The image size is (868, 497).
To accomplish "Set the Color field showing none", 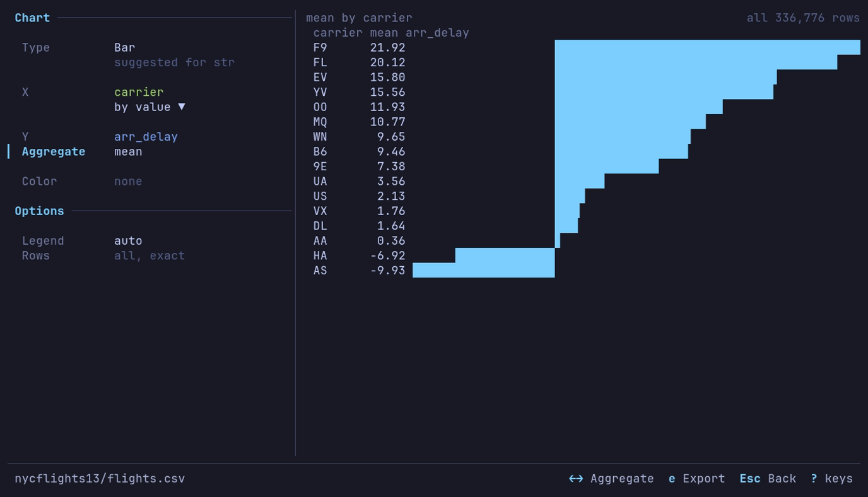I will tap(128, 182).
